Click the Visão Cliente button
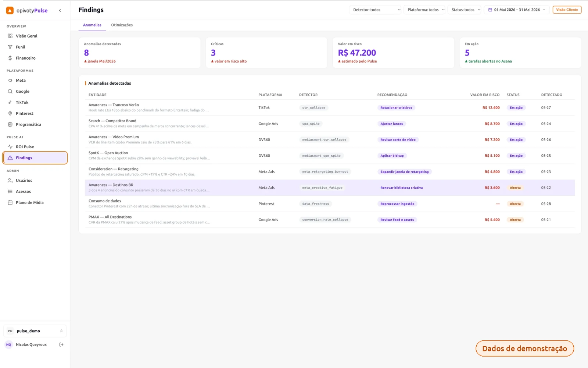 567,10
